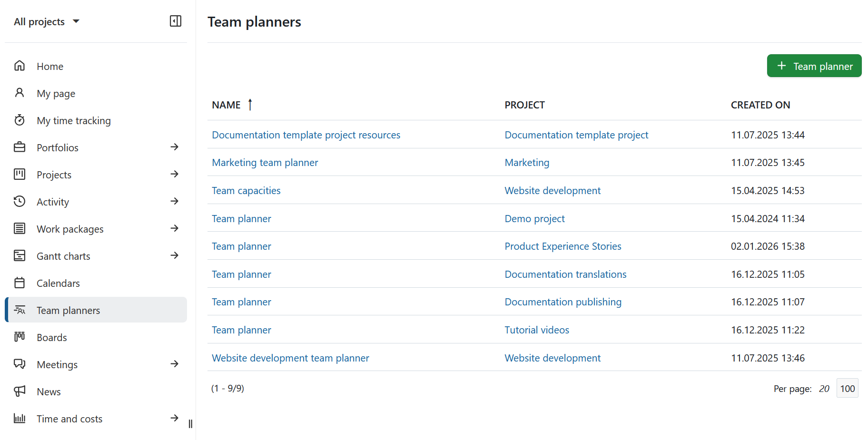Open Calendars using the calendar icon
868x440 pixels.
point(20,283)
